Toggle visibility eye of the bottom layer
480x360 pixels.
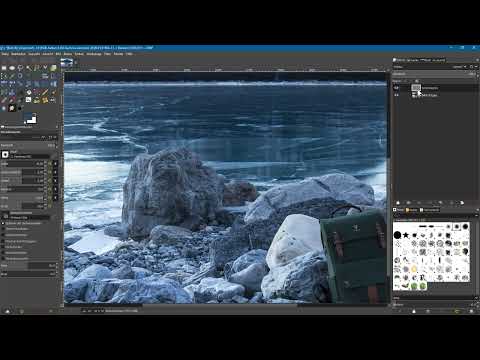(x=396, y=95)
